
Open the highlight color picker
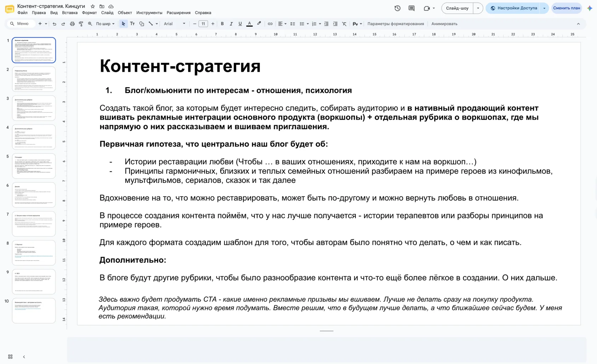pos(259,24)
